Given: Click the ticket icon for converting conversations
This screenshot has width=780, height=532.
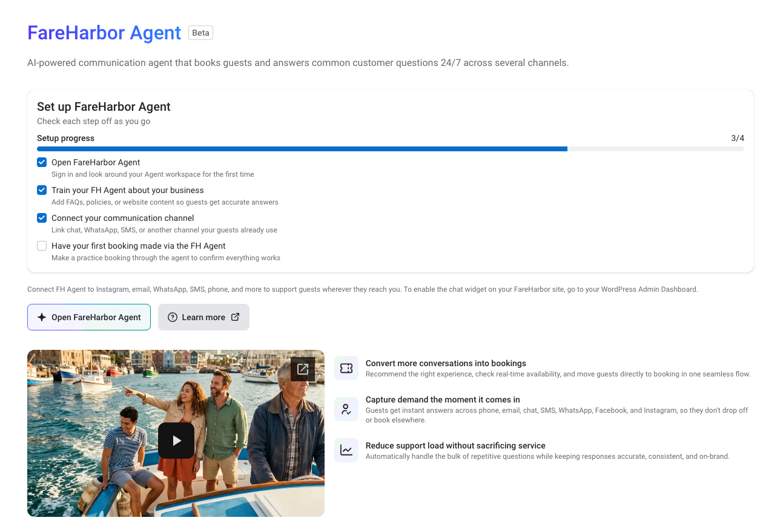Looking at the screenshot, I should (346, 368).
